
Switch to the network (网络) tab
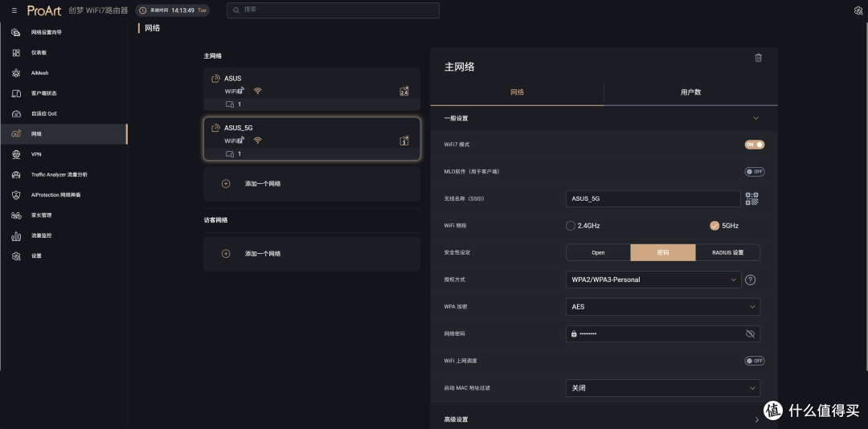point(517,92)
